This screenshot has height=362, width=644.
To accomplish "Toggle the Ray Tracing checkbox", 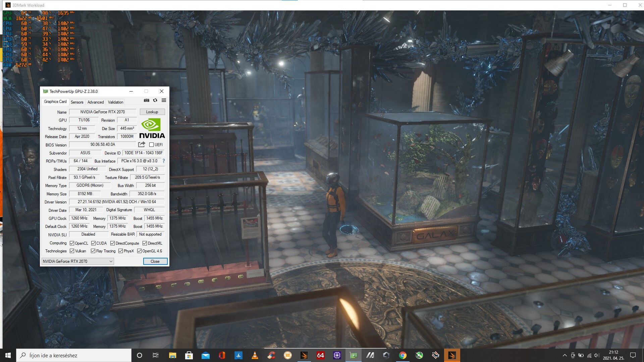I will click(x=93, y=251).
